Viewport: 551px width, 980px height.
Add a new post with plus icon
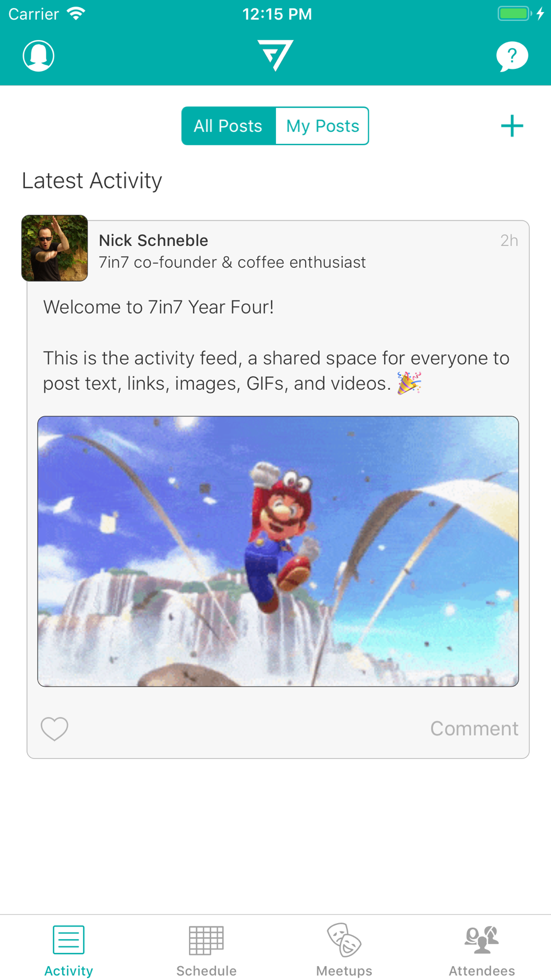[x=512, y=126]
